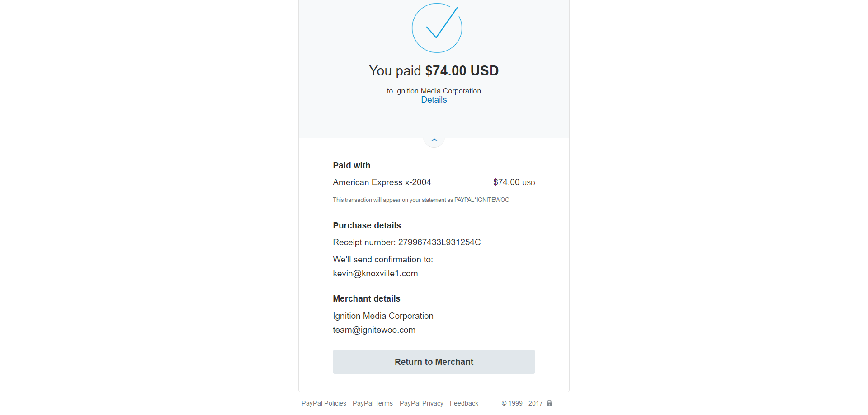Open the PayPal Privacy footer link

click(421, 403)
